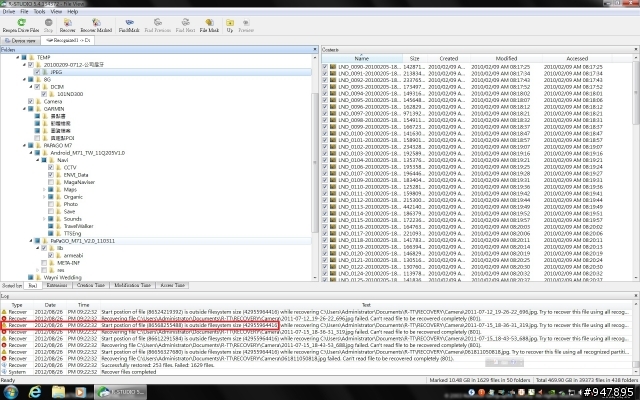Toggle checkbox for Photo folder
The height and width of the screenshot is (400, 640).
point(51,204)
